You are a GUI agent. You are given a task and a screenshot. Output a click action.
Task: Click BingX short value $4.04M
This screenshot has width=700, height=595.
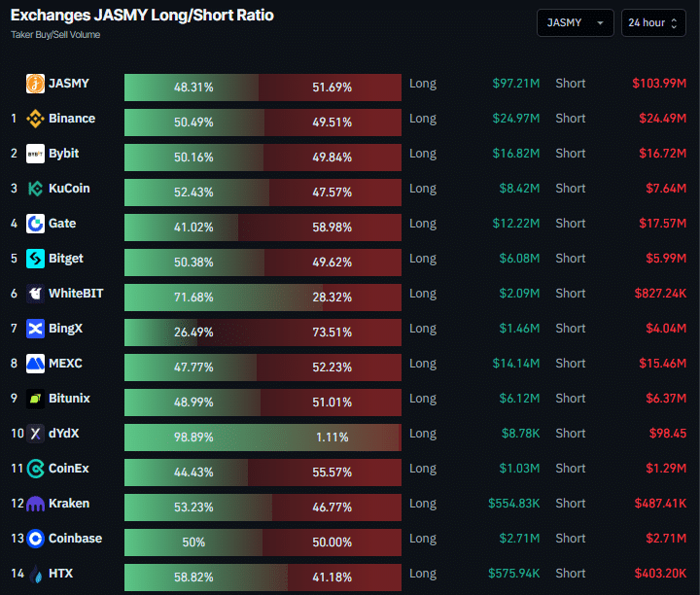(666, 329)
